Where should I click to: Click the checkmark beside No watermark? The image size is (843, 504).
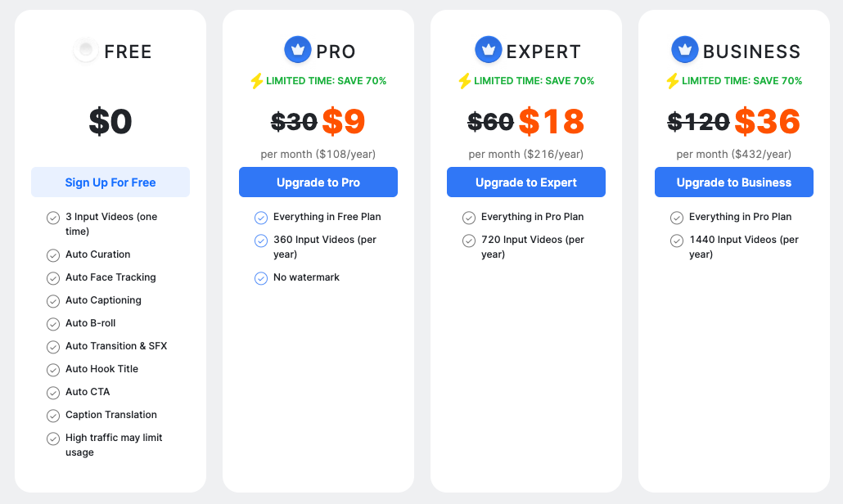pyautogui.click(x=261, y=278)
